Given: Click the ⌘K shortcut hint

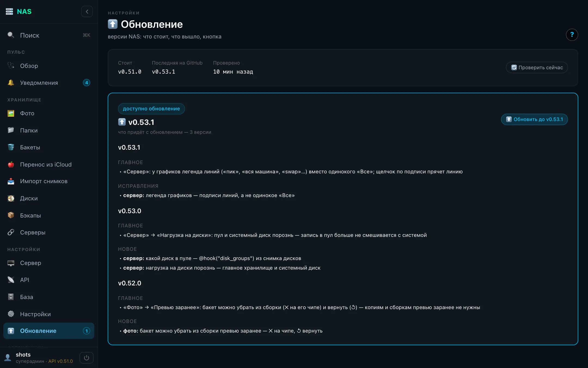Looking at the screenshot, I should pos(87,35).
